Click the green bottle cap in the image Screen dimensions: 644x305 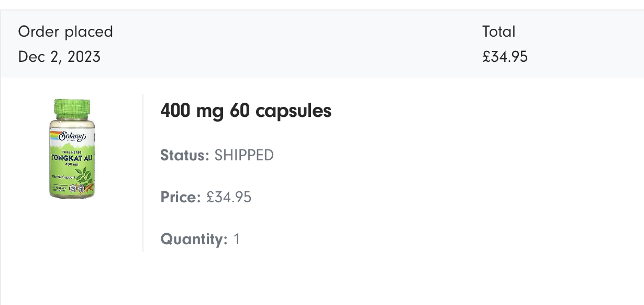tap(72, 108)
